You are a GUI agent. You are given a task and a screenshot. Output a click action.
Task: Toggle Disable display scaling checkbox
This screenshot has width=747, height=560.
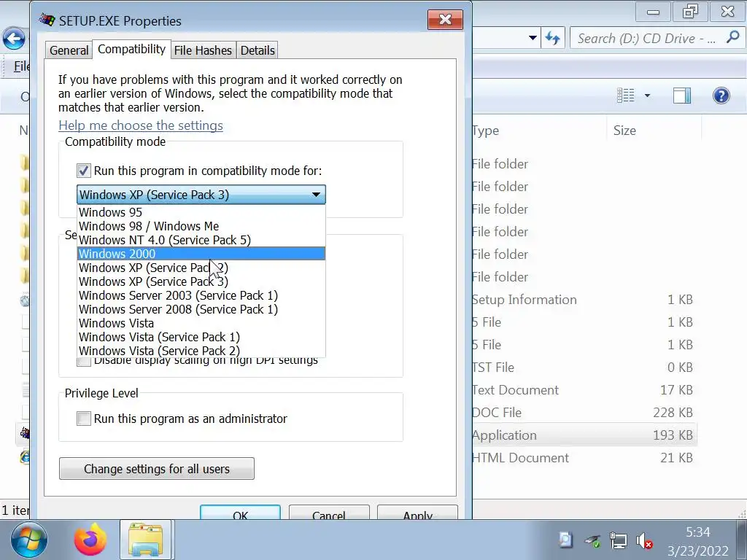coord(84,362)
